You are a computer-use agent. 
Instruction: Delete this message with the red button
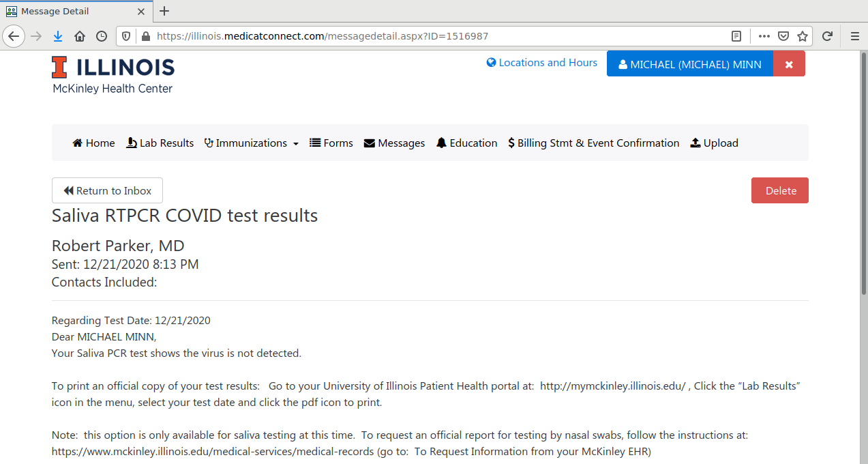(780, 191)
